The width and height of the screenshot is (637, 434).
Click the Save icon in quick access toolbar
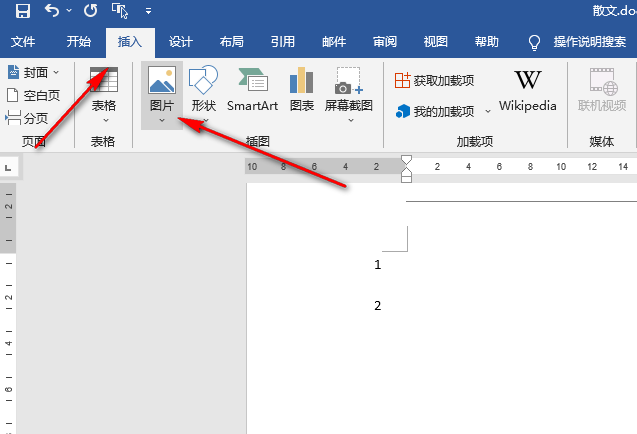23,11
